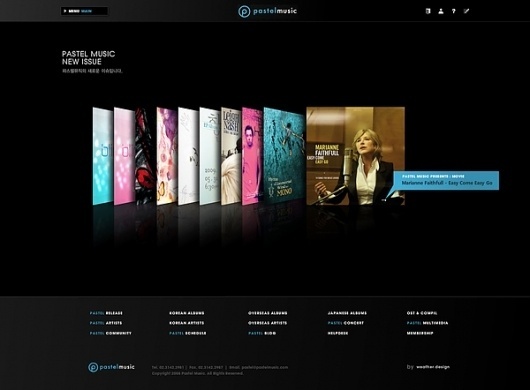Select the teal MONO album cover

[x=284, y=155]
